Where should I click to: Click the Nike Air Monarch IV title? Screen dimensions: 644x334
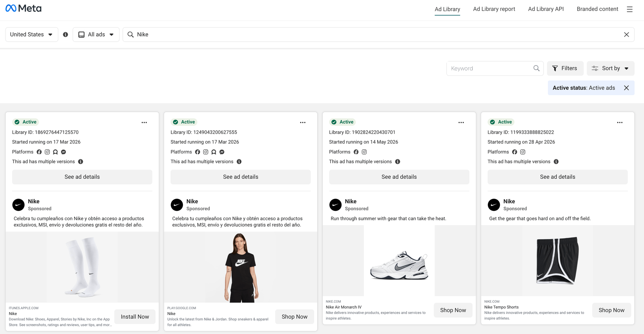point(344,307)
